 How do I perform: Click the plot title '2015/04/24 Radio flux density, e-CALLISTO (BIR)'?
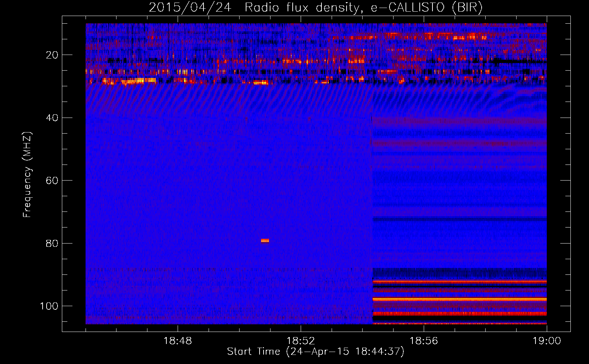tap(316, 7)
